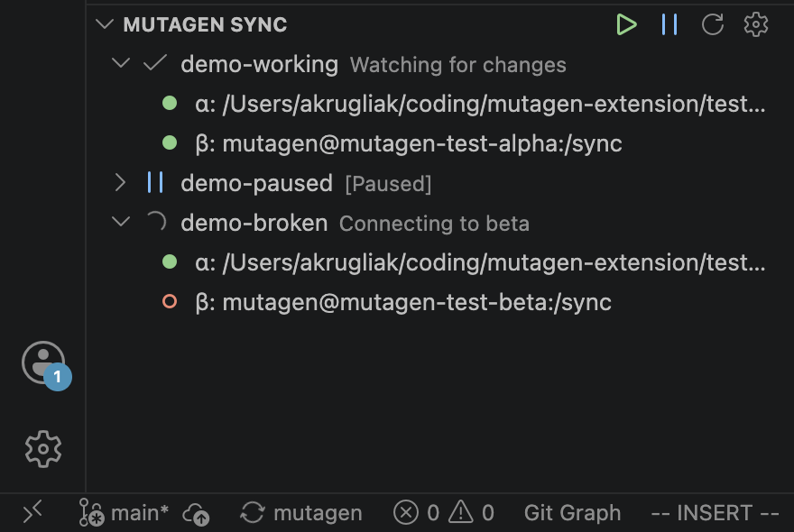Select the mutagen@mutagen-test-beta:/sync endpoint
Viewport: 794px width, 532px height.
tap(403, 302)
